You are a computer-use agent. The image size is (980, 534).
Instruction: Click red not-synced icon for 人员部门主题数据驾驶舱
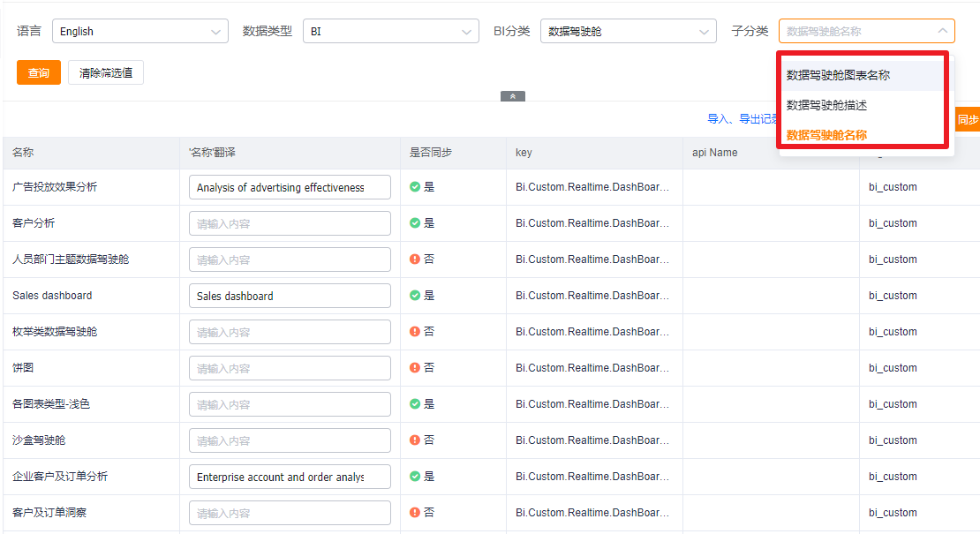pos(414,259)
